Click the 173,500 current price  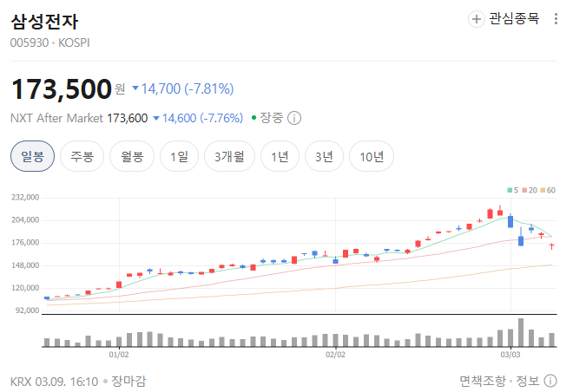pos(62,89)
